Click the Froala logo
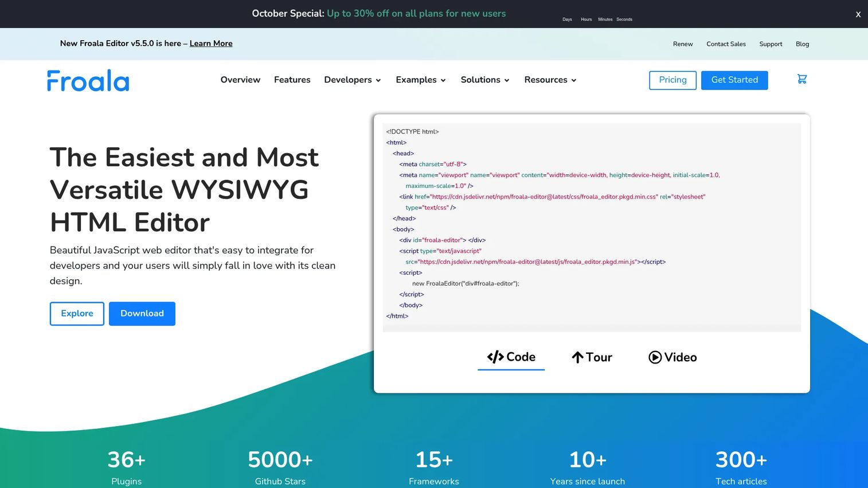Image resolution: width=868 pixels, height=488 pixels. (88, 80)
